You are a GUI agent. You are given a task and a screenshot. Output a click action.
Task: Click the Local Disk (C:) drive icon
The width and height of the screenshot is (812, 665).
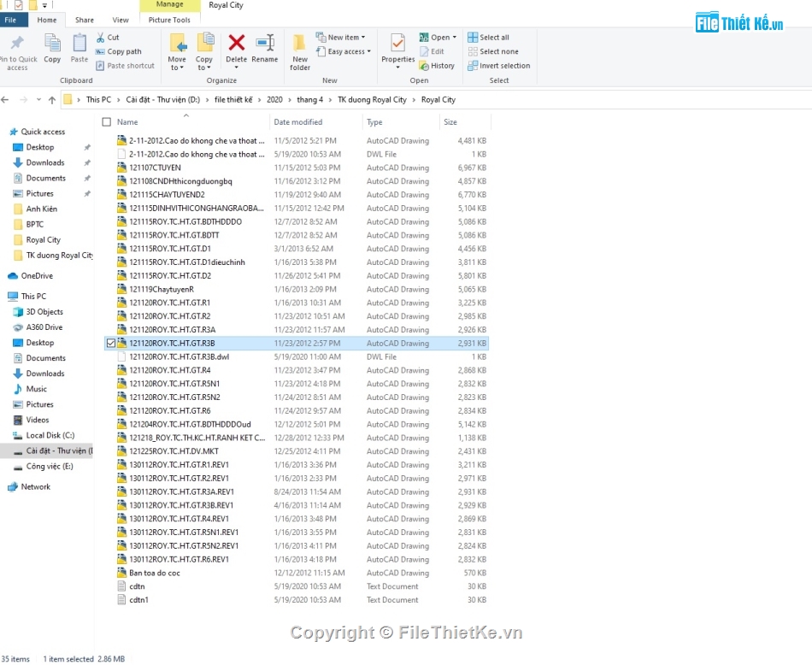click(x=18, y=436)
